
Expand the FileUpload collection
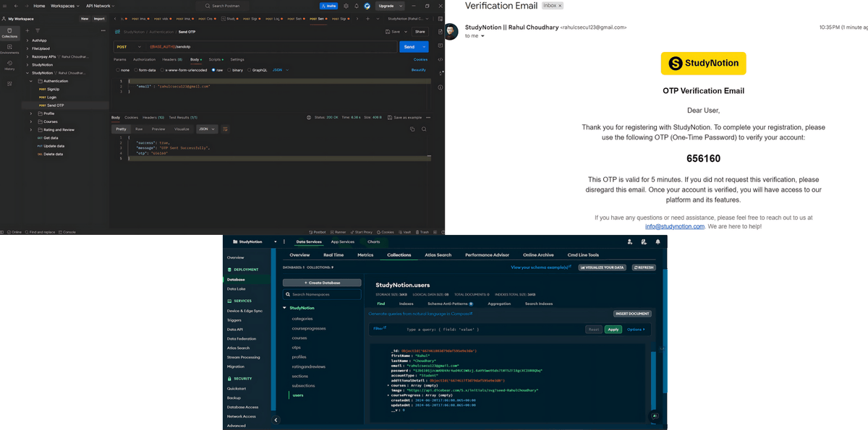click(27, 48)
